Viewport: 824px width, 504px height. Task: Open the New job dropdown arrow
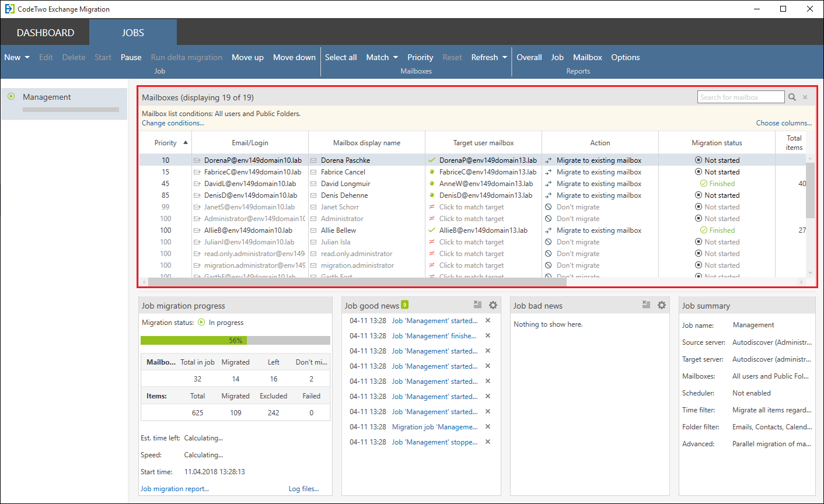(27, 57)
